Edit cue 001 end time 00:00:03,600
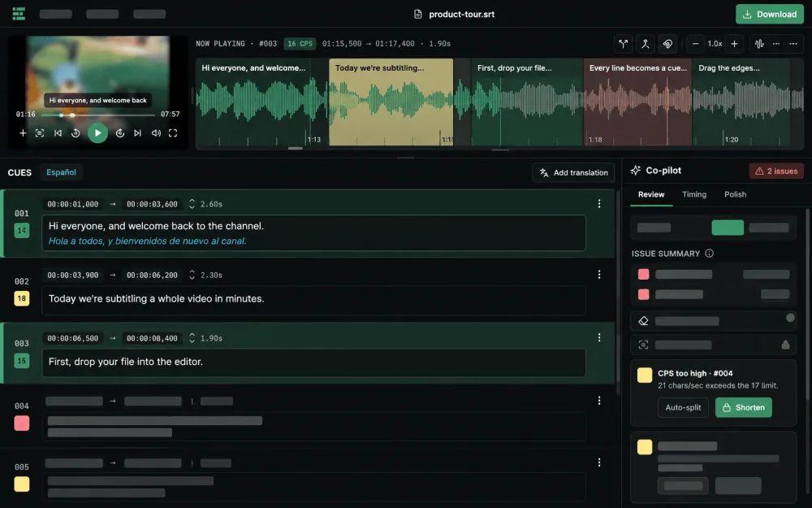 point(152,204)
